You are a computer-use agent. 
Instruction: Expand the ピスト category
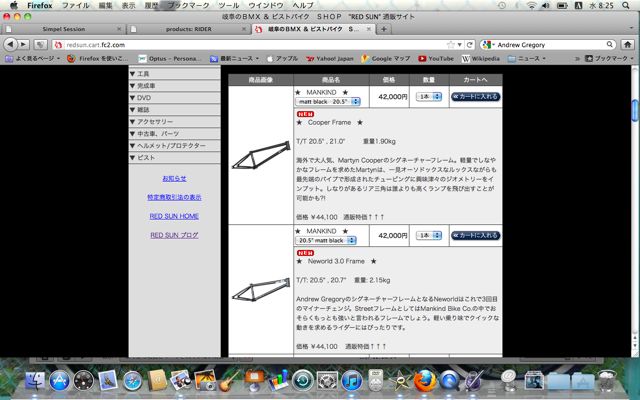(x=174, y=157)
